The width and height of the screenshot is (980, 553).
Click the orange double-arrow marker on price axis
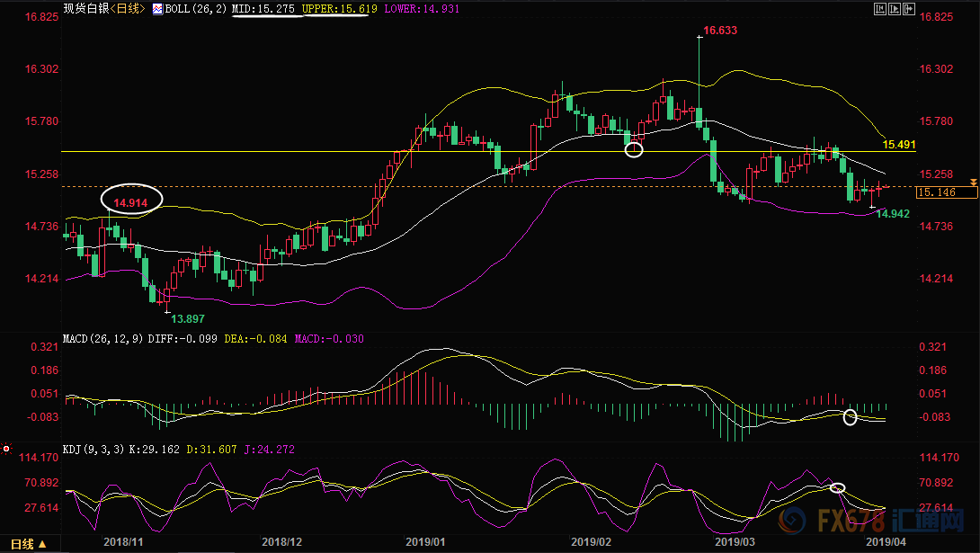coord(974,183)
